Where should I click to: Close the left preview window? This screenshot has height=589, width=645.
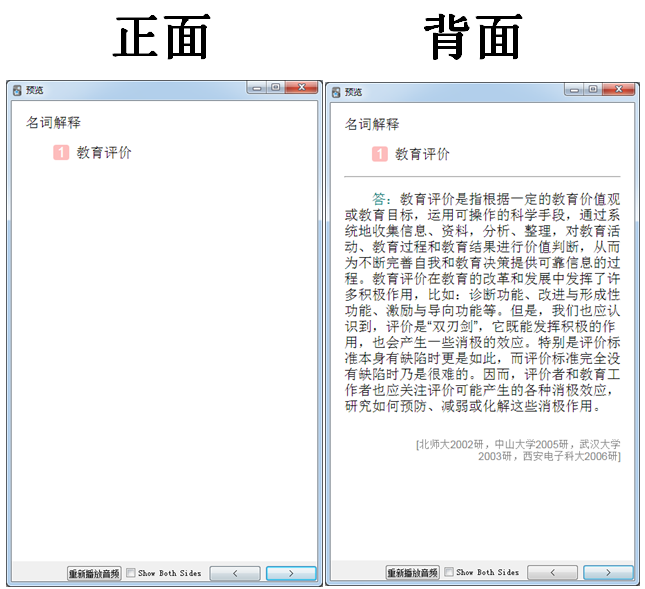tap(302, 87)
